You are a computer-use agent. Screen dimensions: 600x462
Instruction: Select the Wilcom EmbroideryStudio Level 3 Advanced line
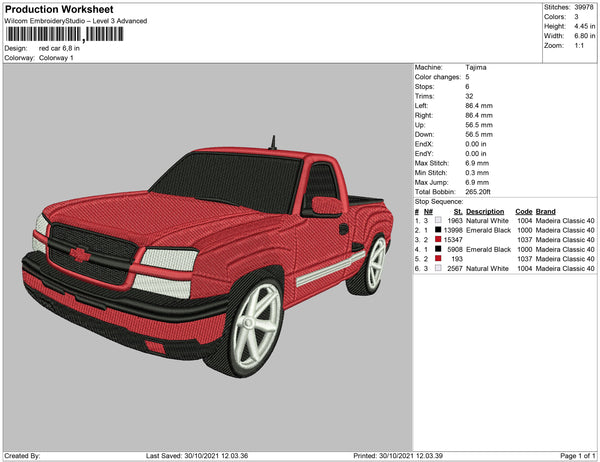coord(76,21)
